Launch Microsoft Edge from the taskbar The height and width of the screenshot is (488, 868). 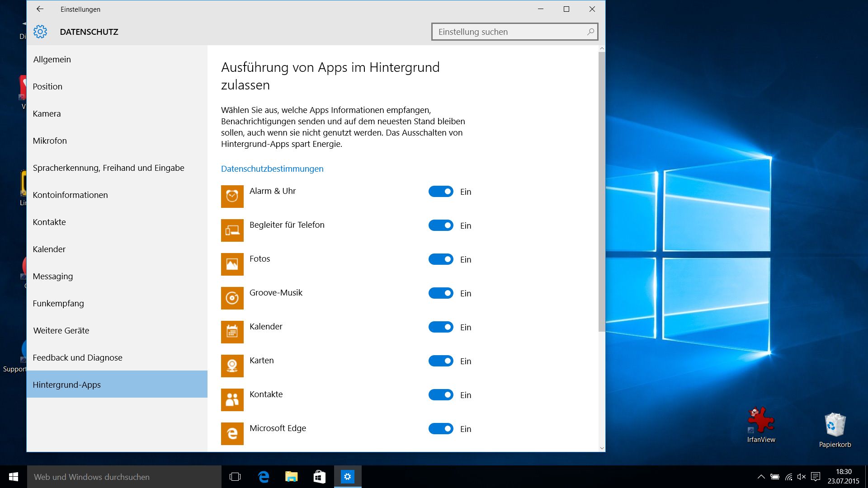(x=264, y=477)
